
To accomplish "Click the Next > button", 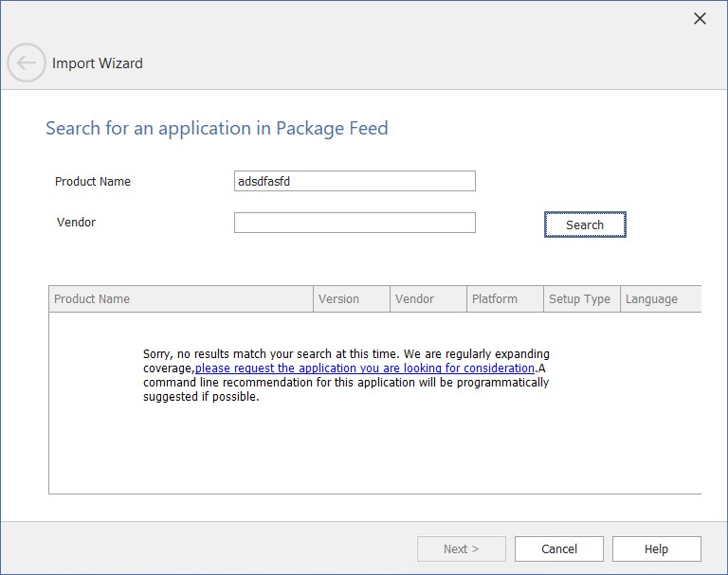I will [461, 548].
